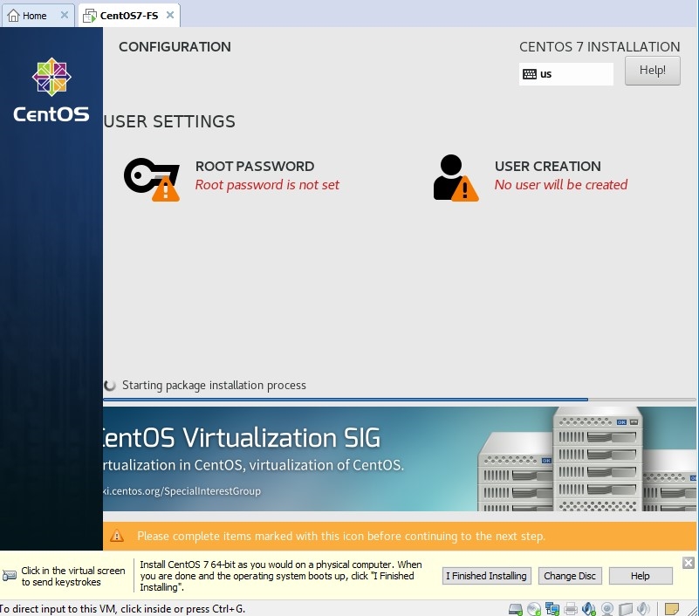Click the CD/DVD drive status icon

pyautogui.click(x=533, y=608)
